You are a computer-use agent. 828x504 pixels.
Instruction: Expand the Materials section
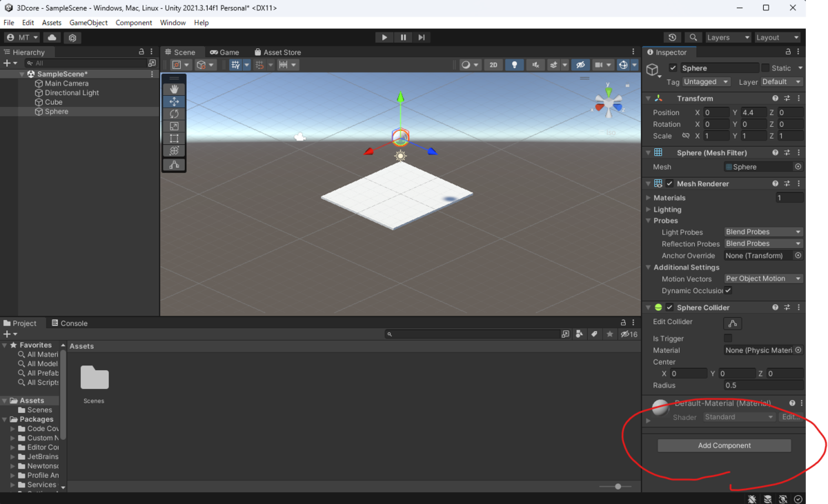(649, 198)
